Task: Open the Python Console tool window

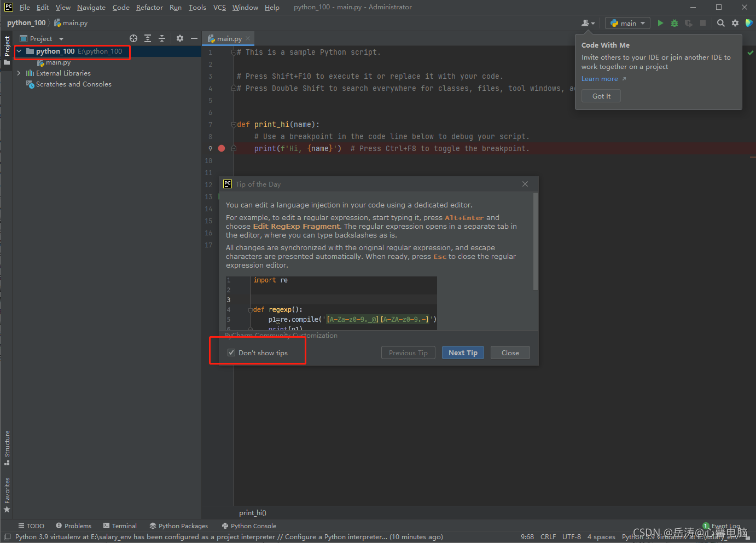Action: (249, 525)
